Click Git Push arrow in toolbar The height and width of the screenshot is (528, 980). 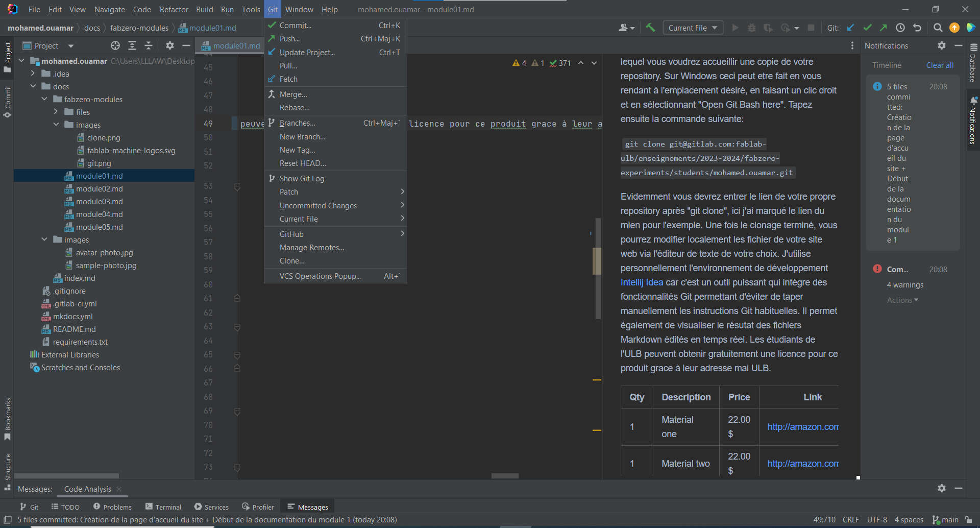click(x=884, y=28)
